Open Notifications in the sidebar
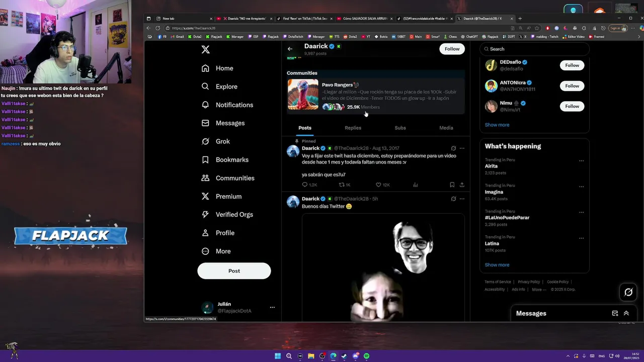The image size is (644, 362). coord(227,105)
